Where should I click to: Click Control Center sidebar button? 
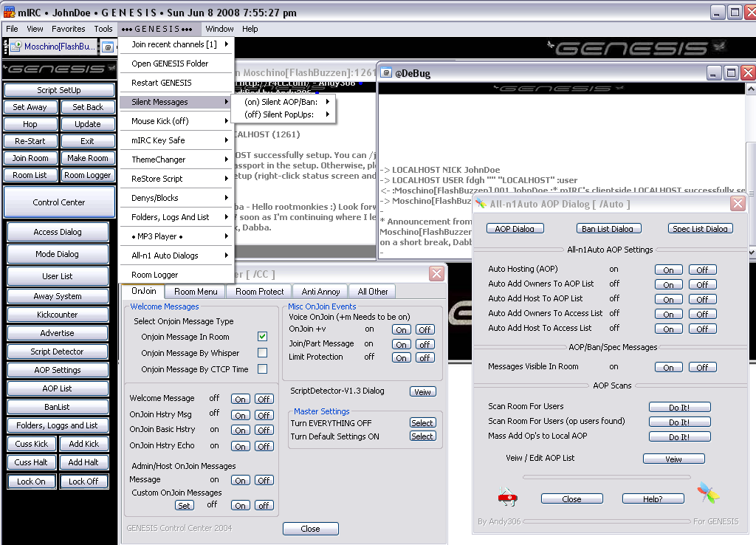59,202
